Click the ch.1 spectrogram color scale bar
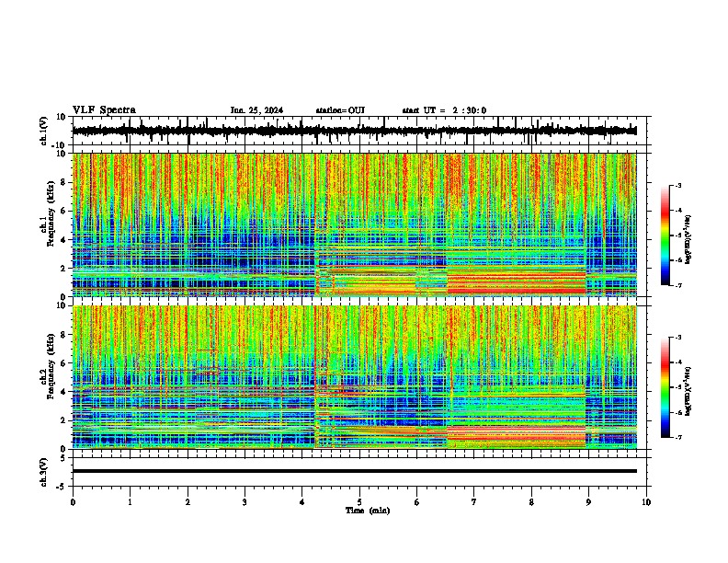Image resolution: width=728 pixels, height=563 pixels. click(x=665, y=236)
